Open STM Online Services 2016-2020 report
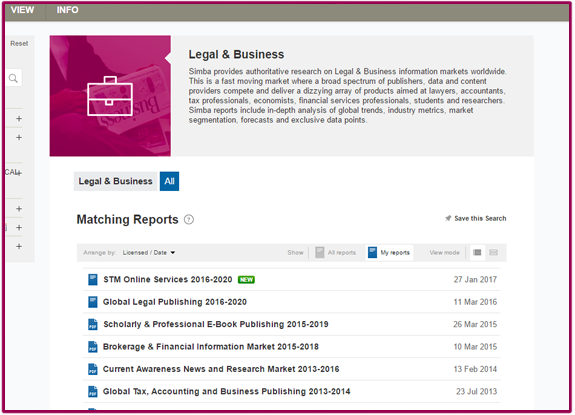Image resolution: width=575 pixels, height=415 pixels. point(168,280)
